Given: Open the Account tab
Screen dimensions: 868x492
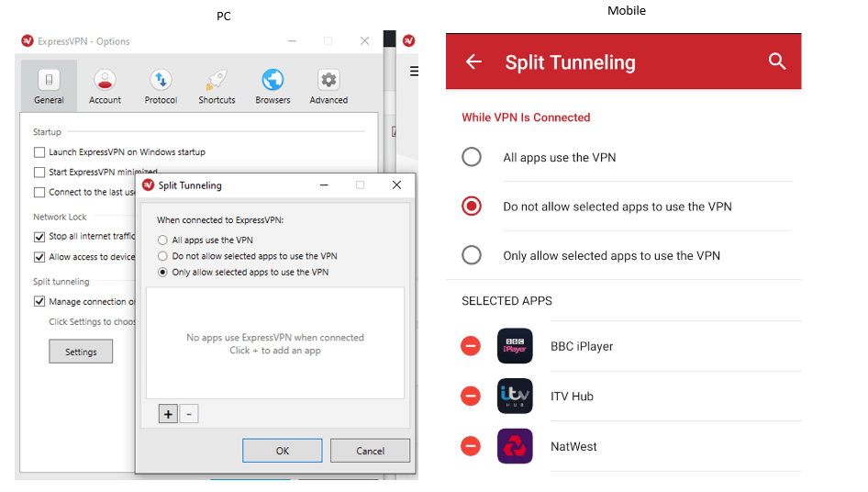Looking at the screenshot, I should click(x=105, y=86).
